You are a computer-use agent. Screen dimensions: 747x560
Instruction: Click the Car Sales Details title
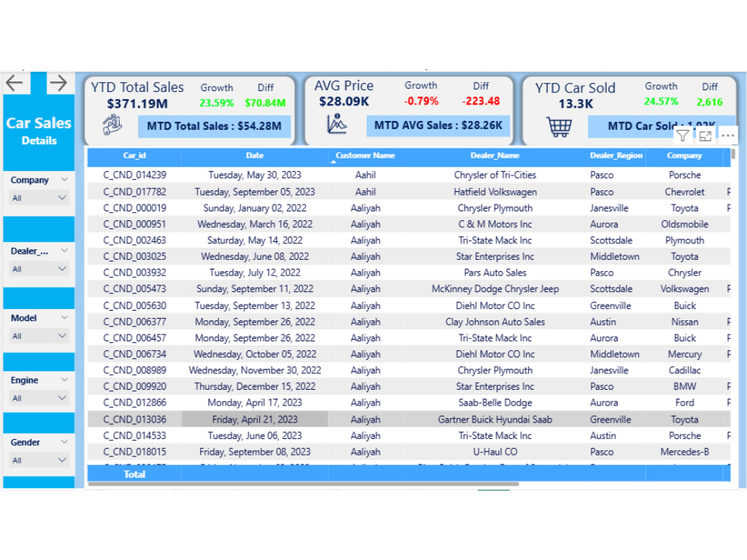[x=39, y=130]
